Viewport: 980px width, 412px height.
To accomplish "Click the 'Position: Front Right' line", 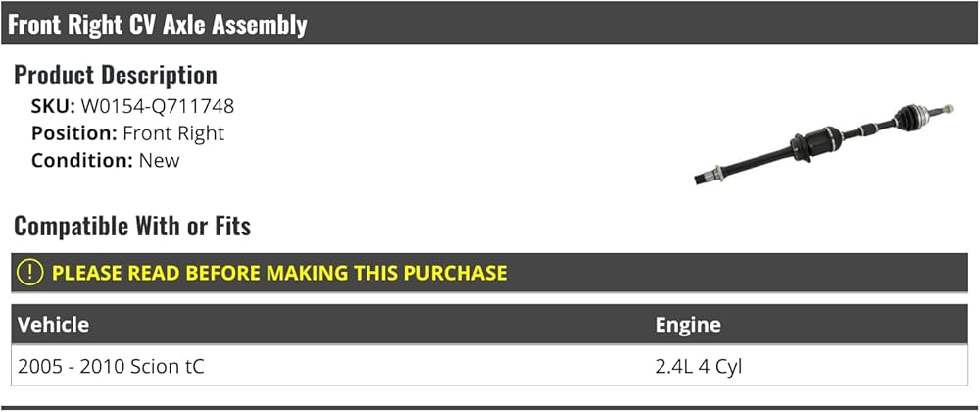I will (127, 133).
